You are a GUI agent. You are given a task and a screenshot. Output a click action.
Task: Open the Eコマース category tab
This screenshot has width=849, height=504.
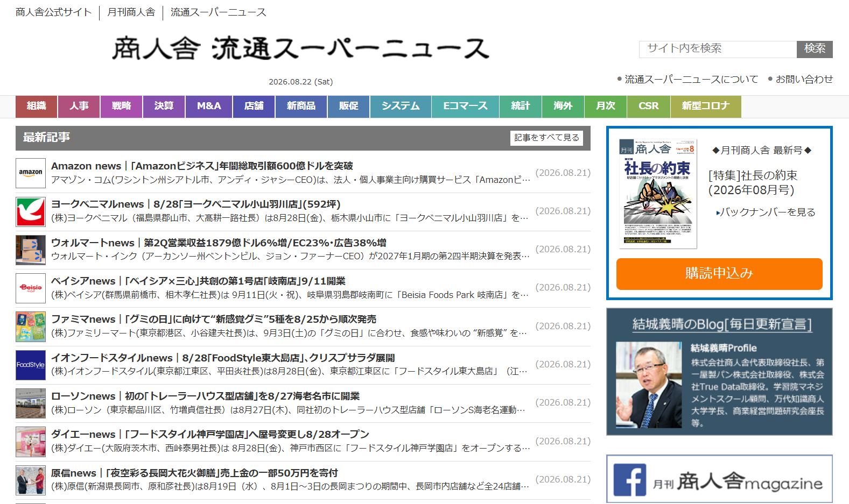click(x=465, y=107)
